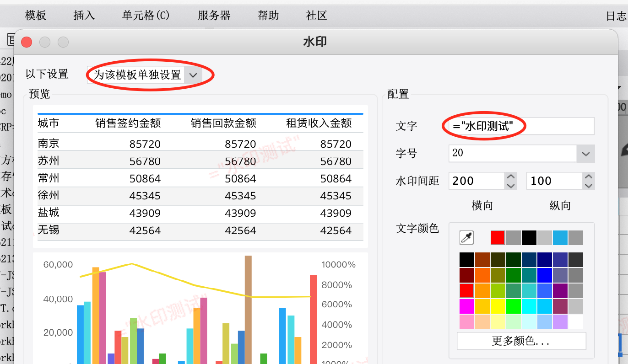628x364 pixels.
Task: Select the purple swatch in the palette grid
Action: 560,291
